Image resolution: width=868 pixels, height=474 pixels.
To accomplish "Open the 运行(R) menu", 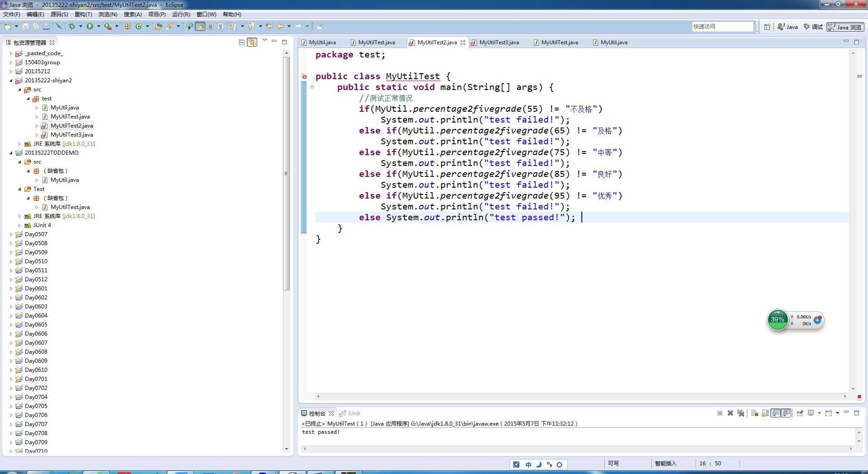I will pyautogui.click(x=181, y=14).
